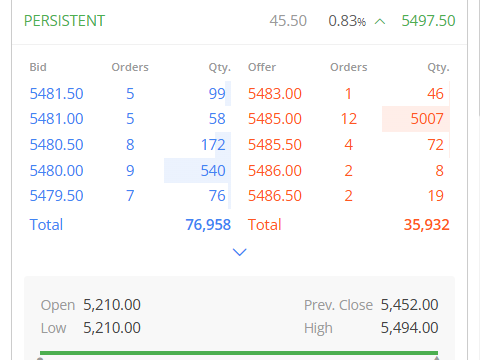The height and width of the screenshot is (360, 480).
Task: Click the last price 5497.50
Action: tap(428, 21)
